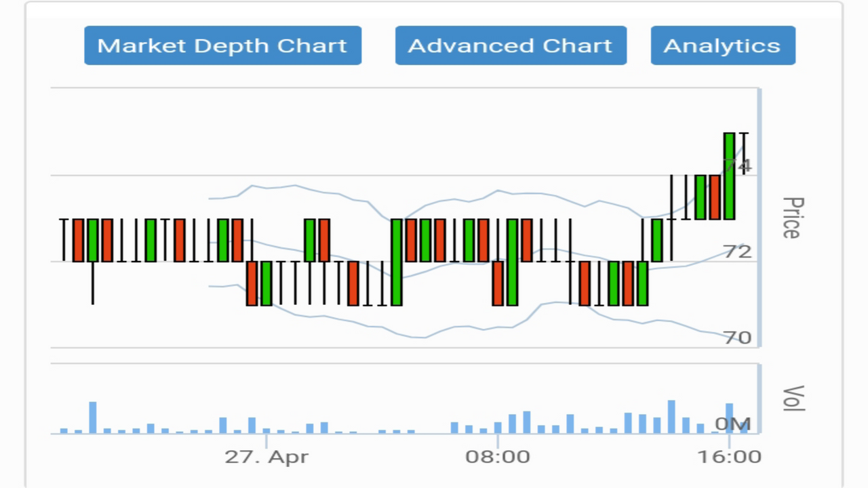Click the 72 price axis value
Image resolution: width=868 pixels, height=488 pixels.
tap(737, 252)
